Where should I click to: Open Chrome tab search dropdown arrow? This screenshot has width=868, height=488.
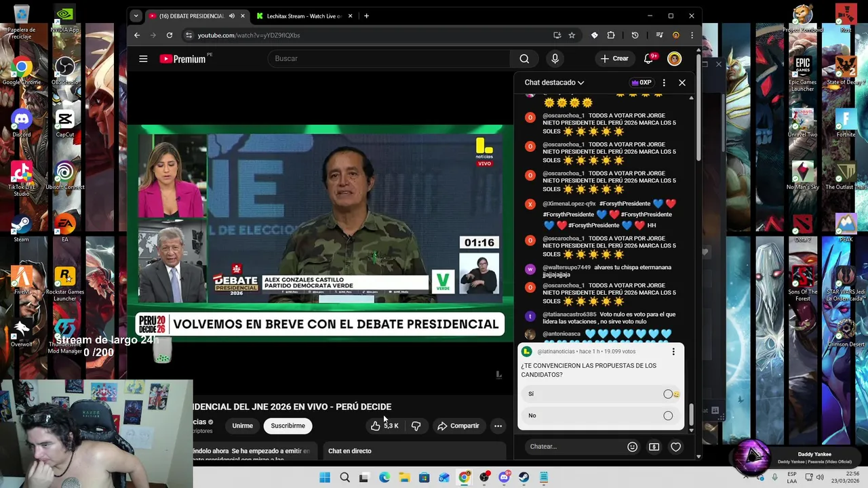coord(136,16)
